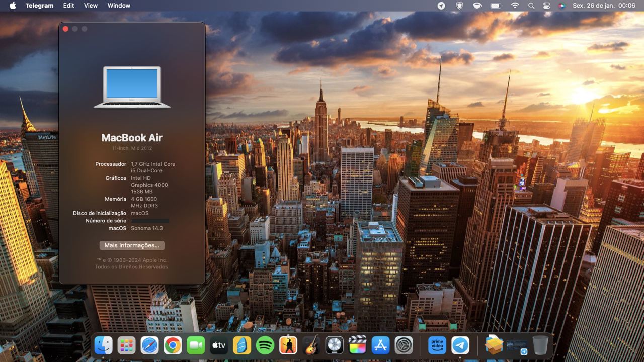Click the shield icon in menu bar
Screen dimensions: 644x362
pyautogui.click(x=459, y=6)
